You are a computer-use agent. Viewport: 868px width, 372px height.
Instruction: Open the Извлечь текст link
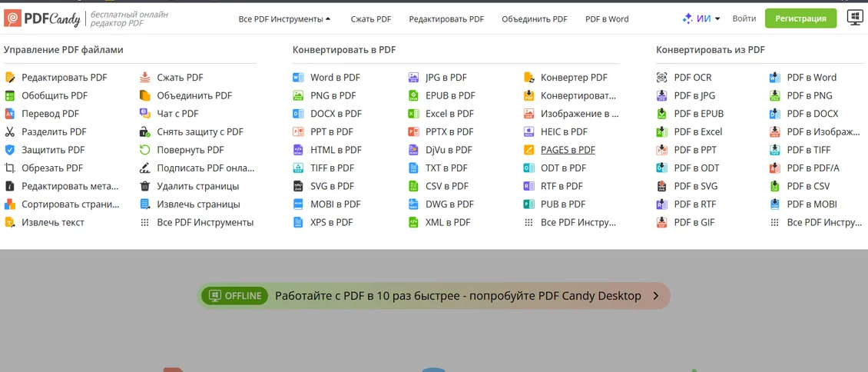point(53,223)
